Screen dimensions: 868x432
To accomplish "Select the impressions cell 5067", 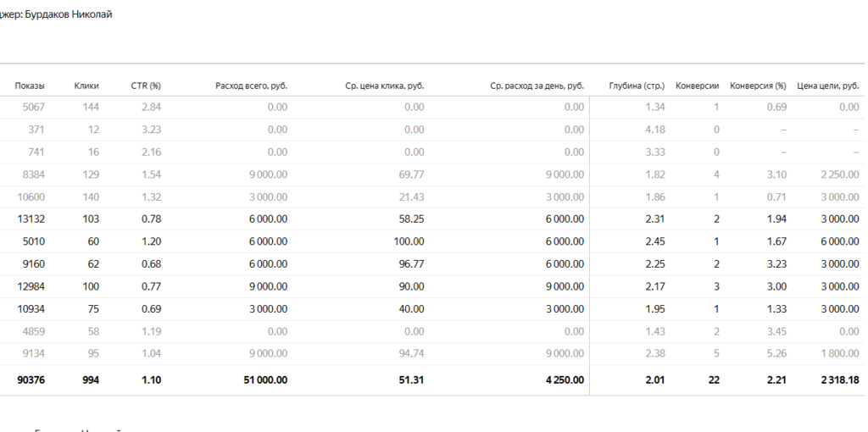I will point(34,108).
